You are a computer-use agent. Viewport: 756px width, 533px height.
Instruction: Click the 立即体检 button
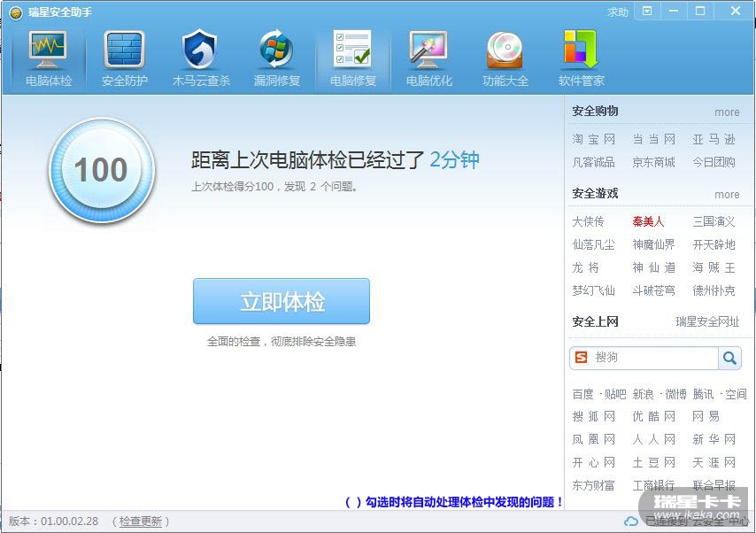pos(282,301)
